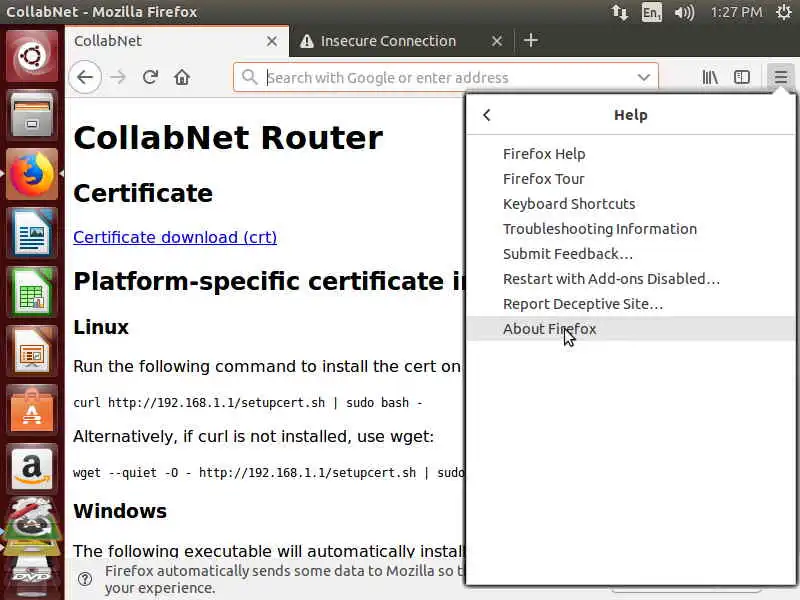
Task: Click the magnifier icon in address bar
Action: coord(249,78)
